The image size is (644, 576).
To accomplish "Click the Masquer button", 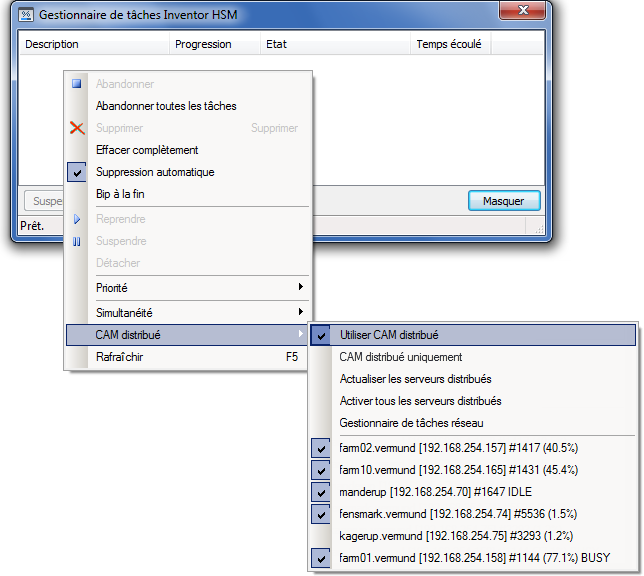I will (504, 201).
